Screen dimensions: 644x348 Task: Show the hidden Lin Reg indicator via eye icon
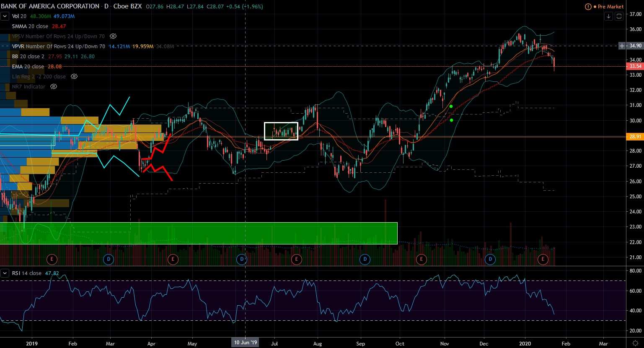click(74, 77)
